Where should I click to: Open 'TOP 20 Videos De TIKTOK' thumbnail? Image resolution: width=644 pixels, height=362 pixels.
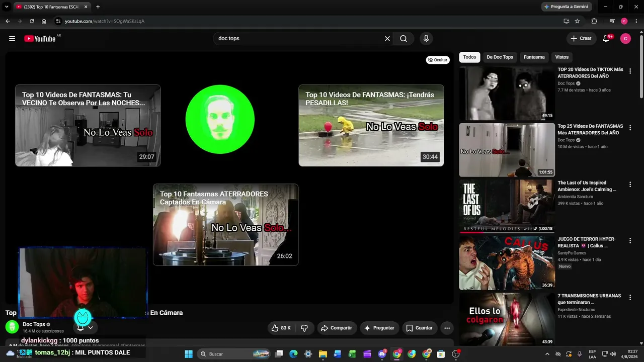(507, 94)
